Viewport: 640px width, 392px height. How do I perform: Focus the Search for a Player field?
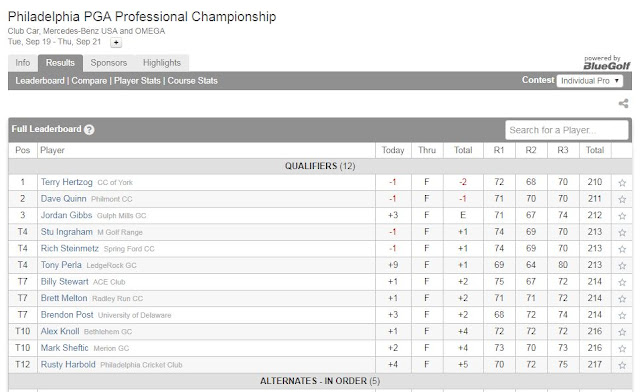point(567,130)
